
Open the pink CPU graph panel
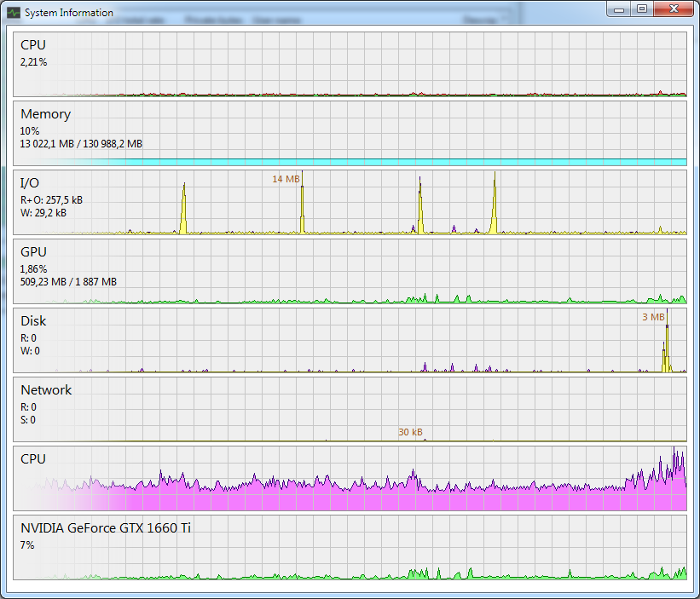point(350,478)
